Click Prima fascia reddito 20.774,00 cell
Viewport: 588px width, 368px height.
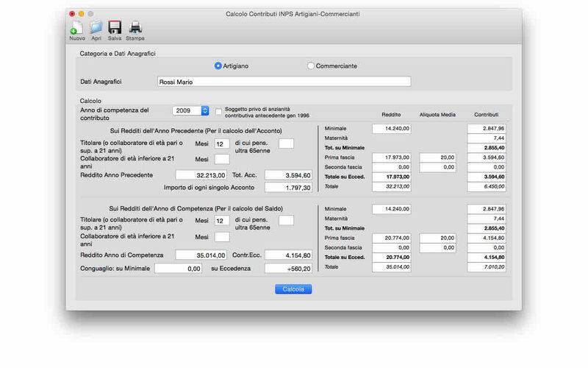pos(392,238)
